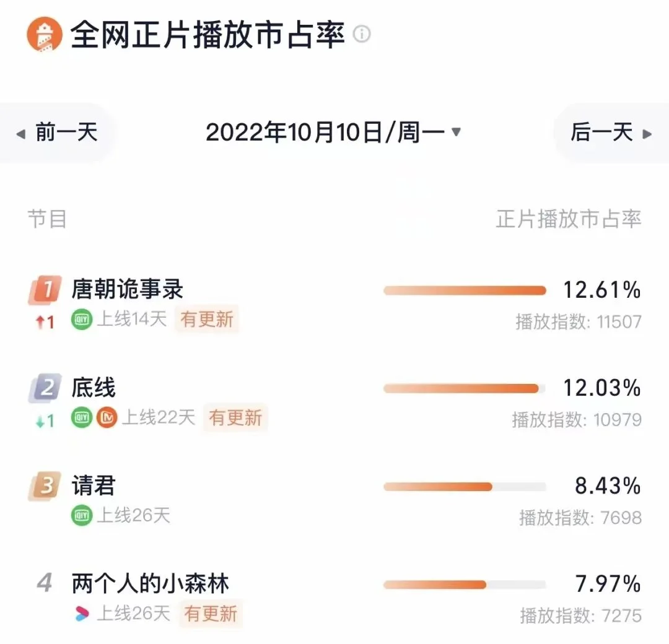669x644 pixels.
Task: Go to next day with 后一天
Action: [611, 133]
